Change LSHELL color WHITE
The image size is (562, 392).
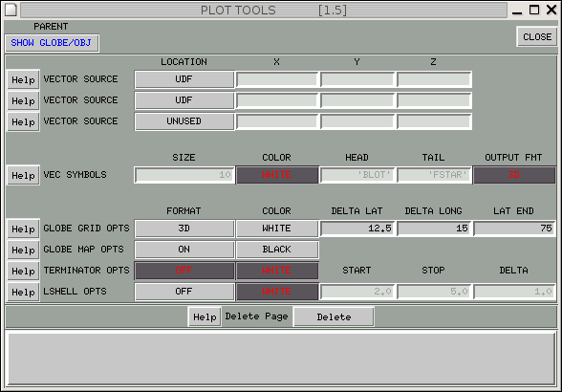pyautogui.click(x=277, y=292)
